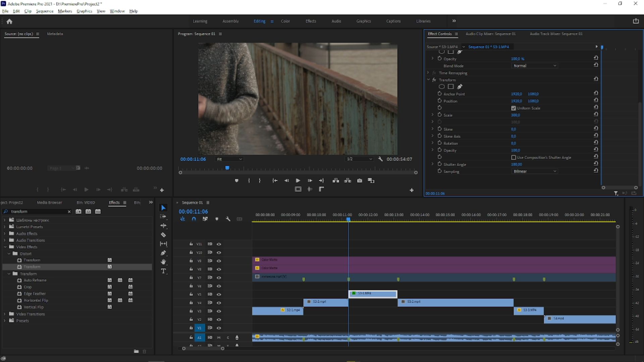Toggle stopwatch animation for Rotation
644x362 pixels.
tap(439, 143)
